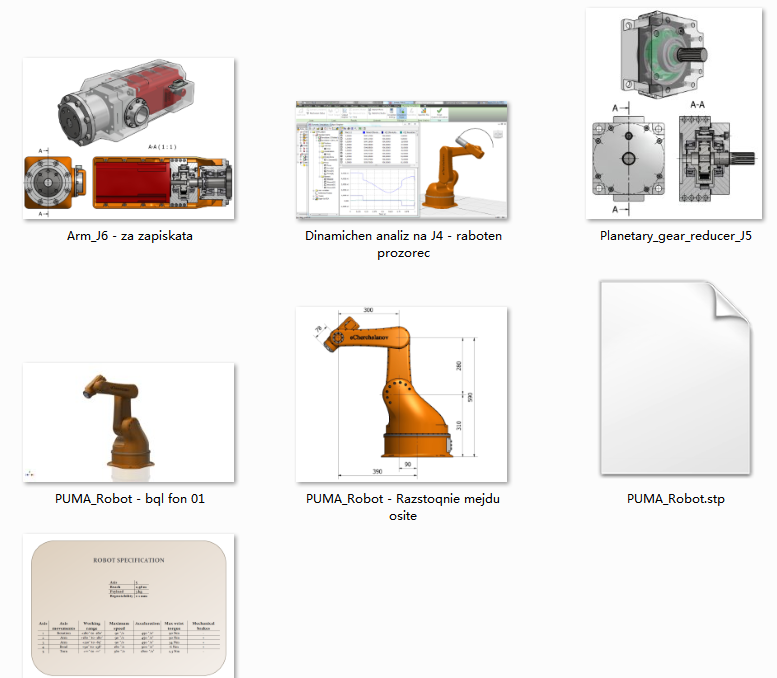
Task: Click the label "PUMA_Robot - bql fon 01"
Action: pos(130,499)
